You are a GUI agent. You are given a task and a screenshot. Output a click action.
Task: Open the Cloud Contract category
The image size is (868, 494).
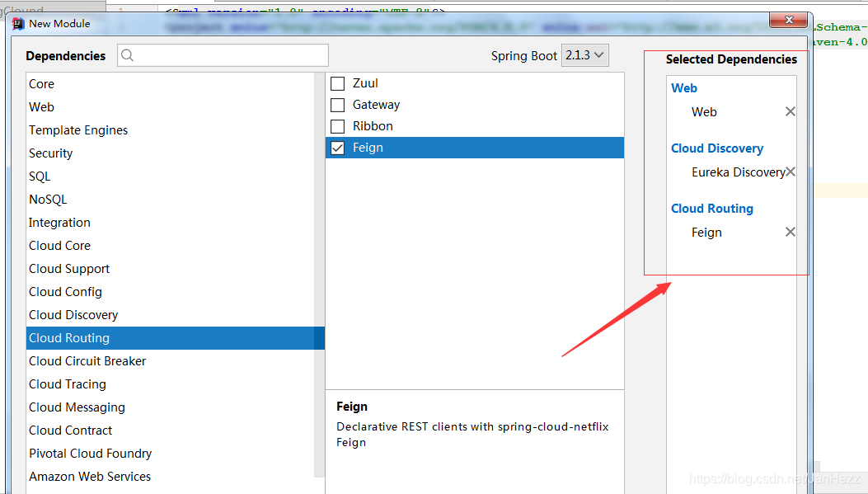point(170,430)
